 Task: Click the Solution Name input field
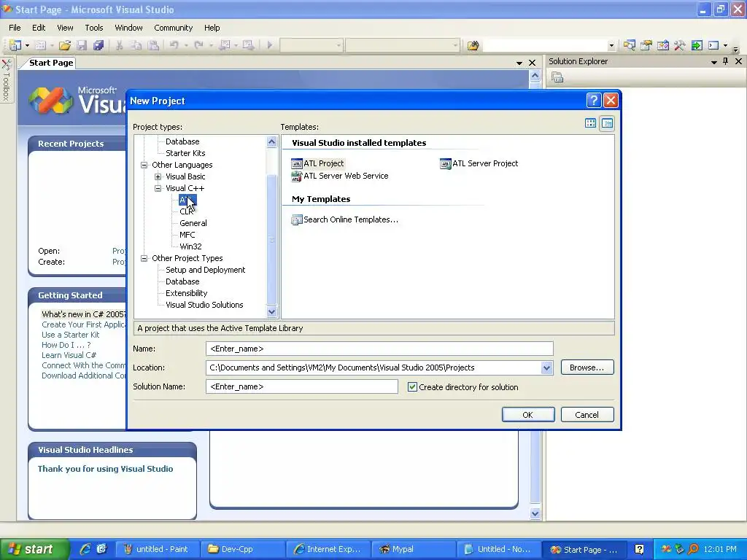tap(301, 386)
